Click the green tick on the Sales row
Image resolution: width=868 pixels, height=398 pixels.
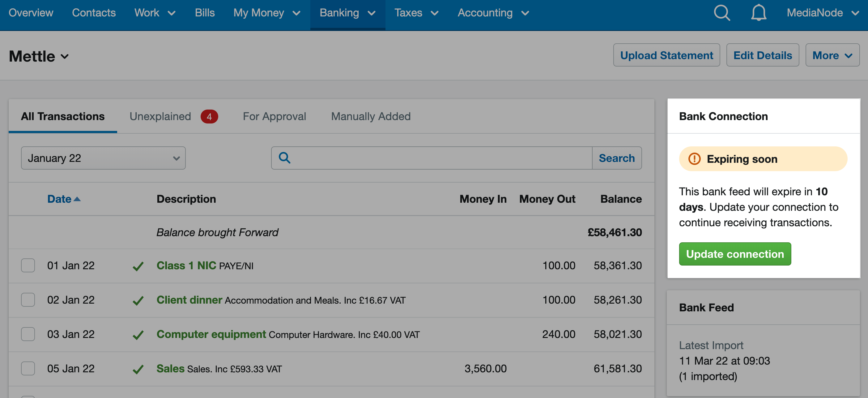coord(138,369)
